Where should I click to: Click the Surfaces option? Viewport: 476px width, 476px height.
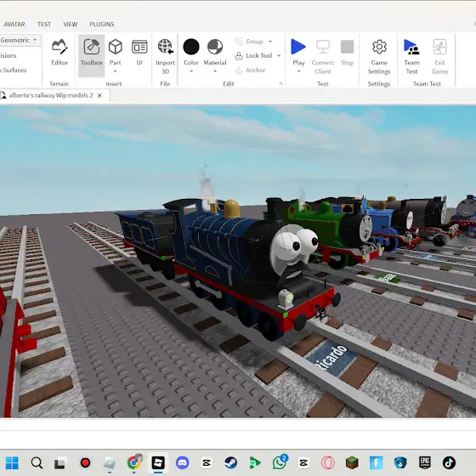tap(14, 70)
